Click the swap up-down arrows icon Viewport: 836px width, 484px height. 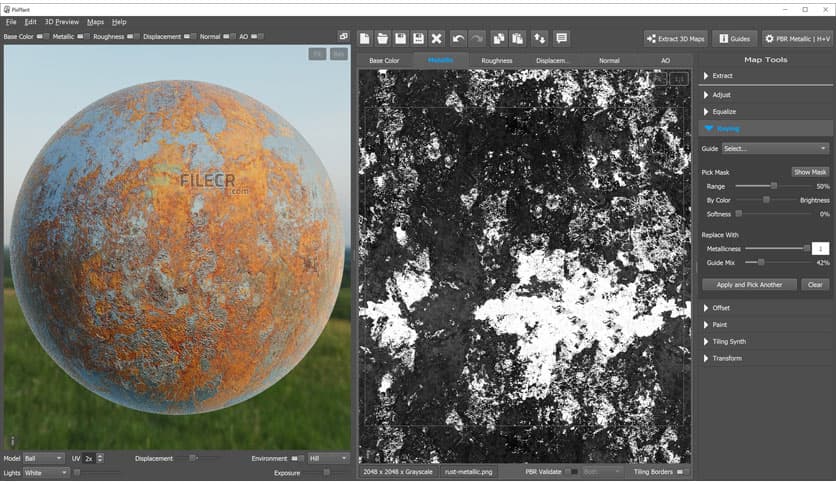(x=539, y=38)
